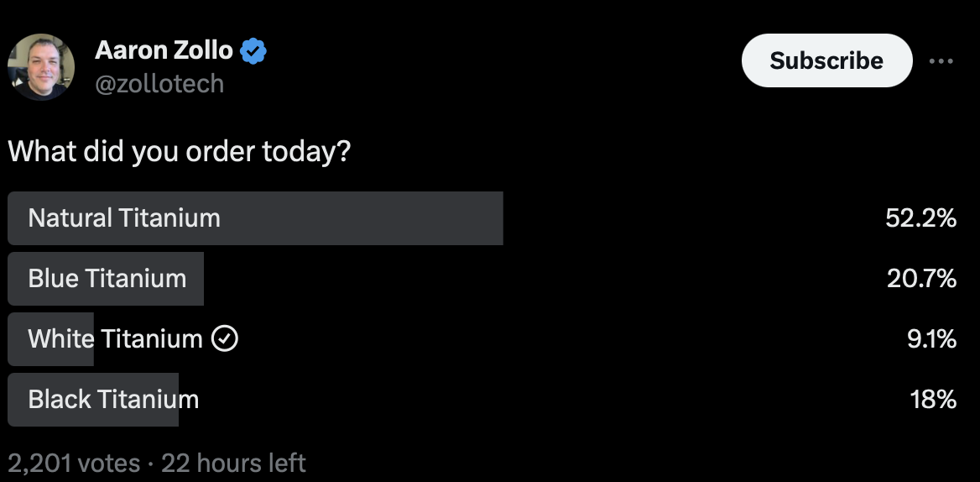Image resolution: width=980 pixels, height=482 pixels.
Task: Click the 18% result for Black Titanium
Action: pos(934,400)
